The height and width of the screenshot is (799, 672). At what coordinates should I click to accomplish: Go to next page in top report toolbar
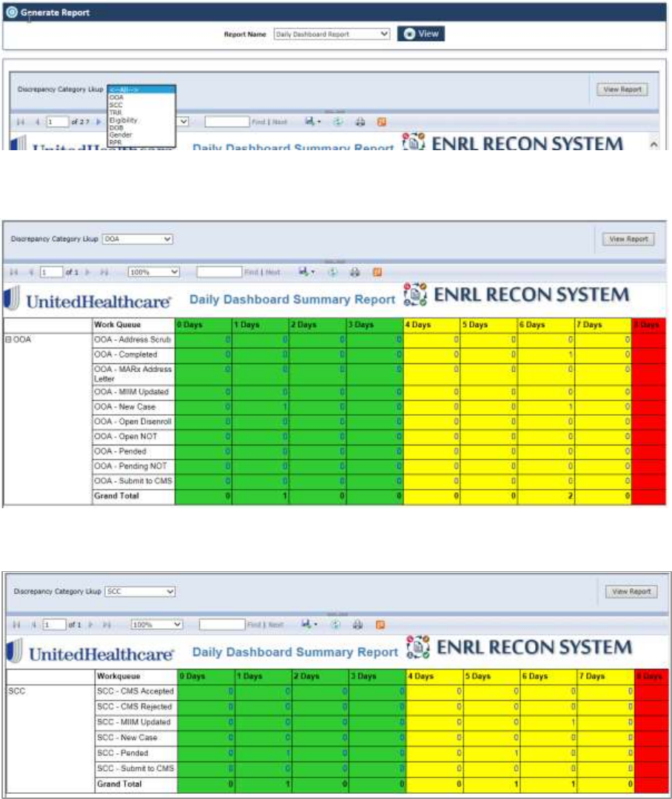coord(98,122)
